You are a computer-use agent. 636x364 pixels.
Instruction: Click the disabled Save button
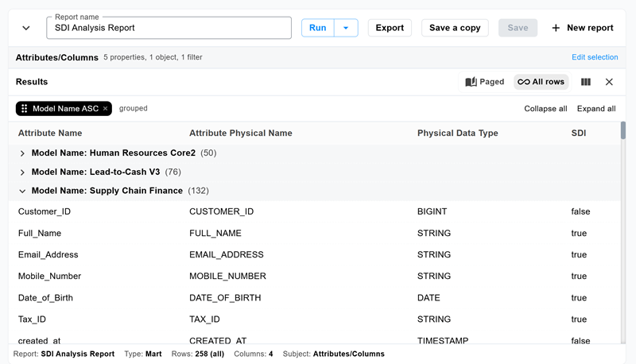click(518, 28)
